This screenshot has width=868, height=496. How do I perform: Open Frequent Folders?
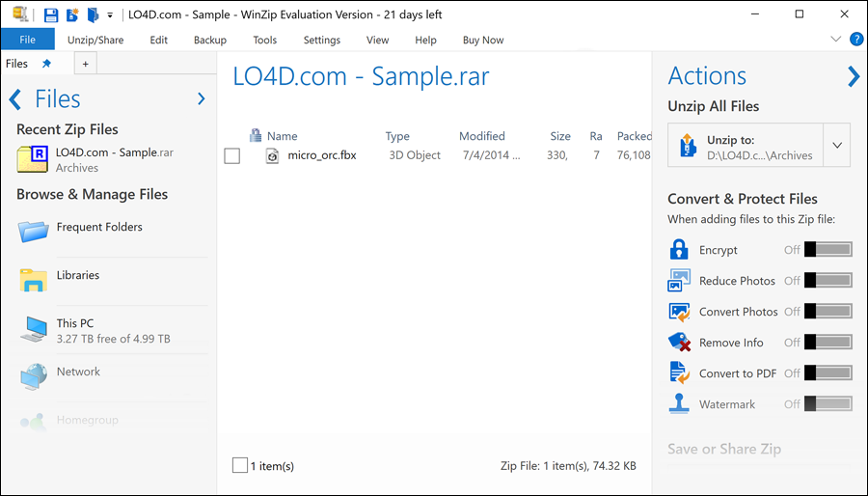tap(99, 227)
